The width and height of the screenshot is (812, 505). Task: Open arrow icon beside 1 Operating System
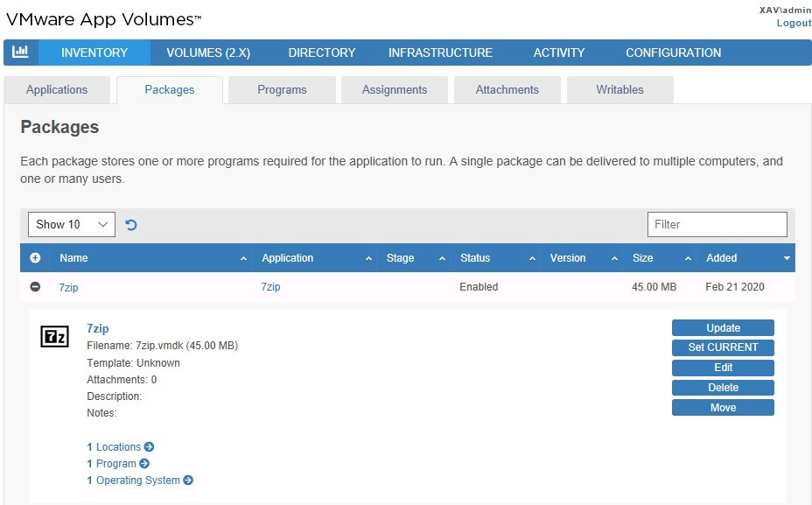pos(188,480)
